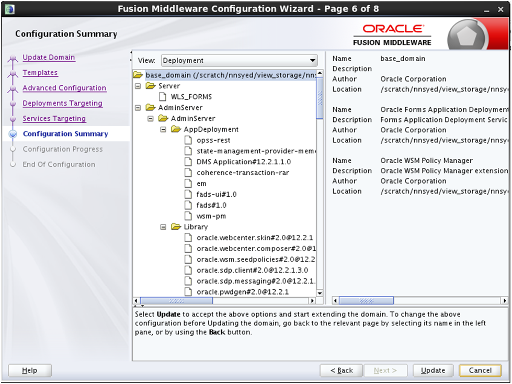Click the oracle.sdp.client library icon
The width and height of the screenshot is (512, 384).
pyautogui.click(x=188, y=270)
